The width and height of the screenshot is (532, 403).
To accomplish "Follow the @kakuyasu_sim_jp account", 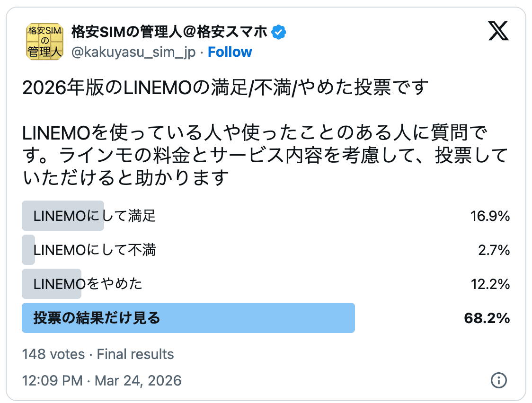I will tap(230, 52).
